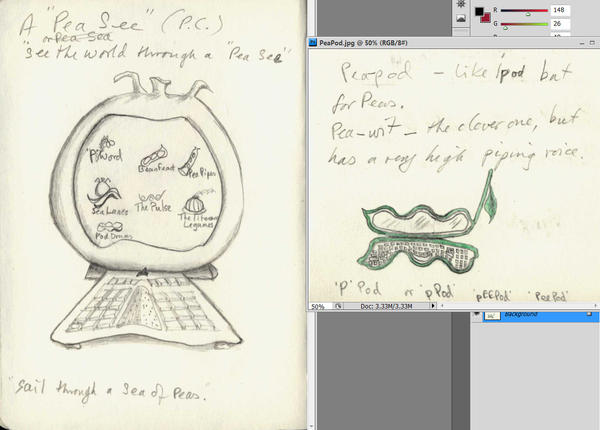Click the vertical scrollbar down arrow of left document
Image resolution: width=600 pixels, height=430 pixels.
point(311,426)
